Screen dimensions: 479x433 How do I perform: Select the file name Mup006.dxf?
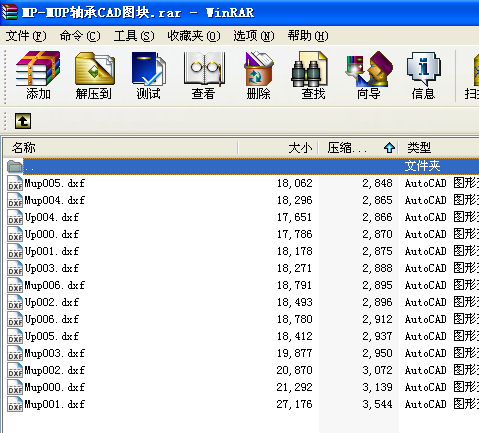click(x=55, y=285)
